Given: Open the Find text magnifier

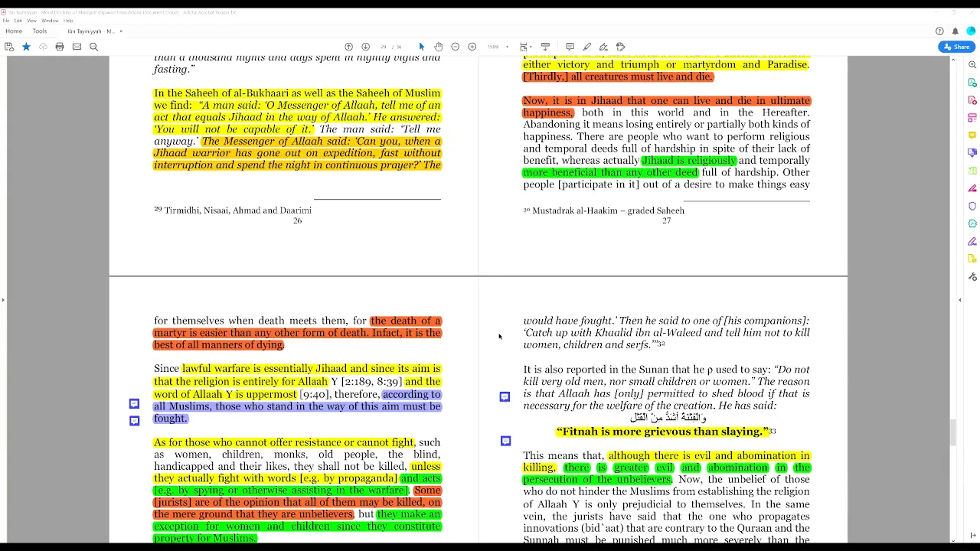Looking at the screenshot, I should tap(94, 47).
